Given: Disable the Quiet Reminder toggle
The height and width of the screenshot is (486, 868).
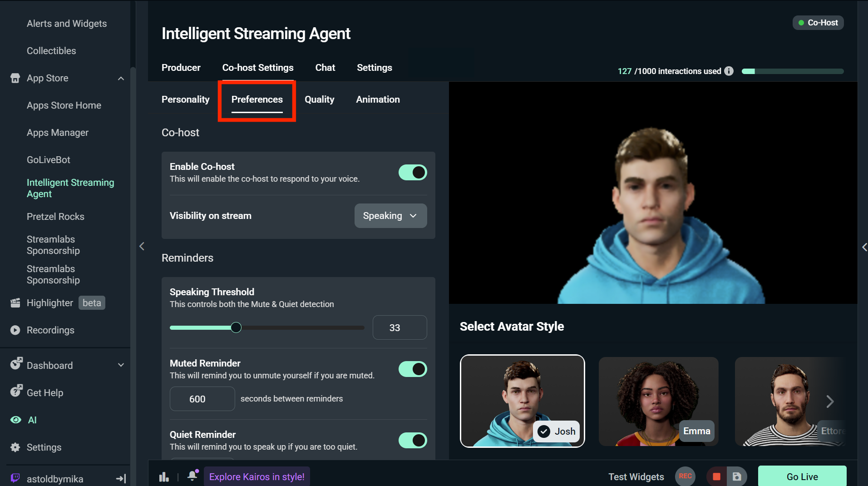Looking at the screenshot, I should 412,440.
